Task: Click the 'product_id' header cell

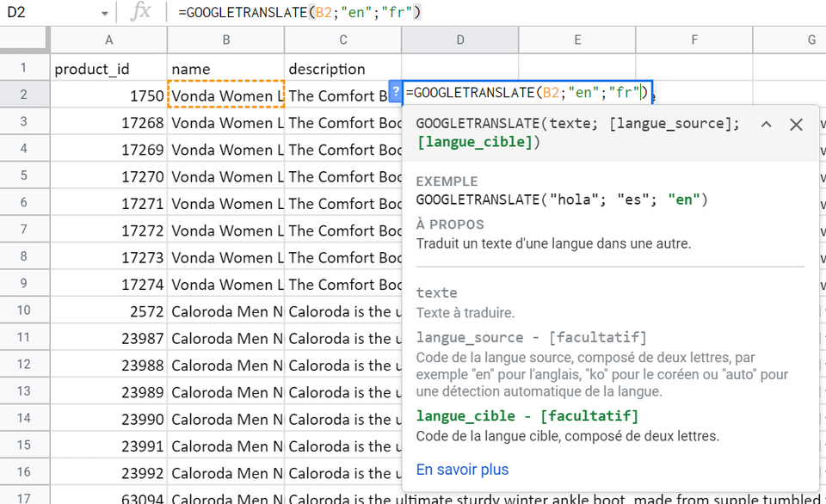Action: [x=108, y=68]
